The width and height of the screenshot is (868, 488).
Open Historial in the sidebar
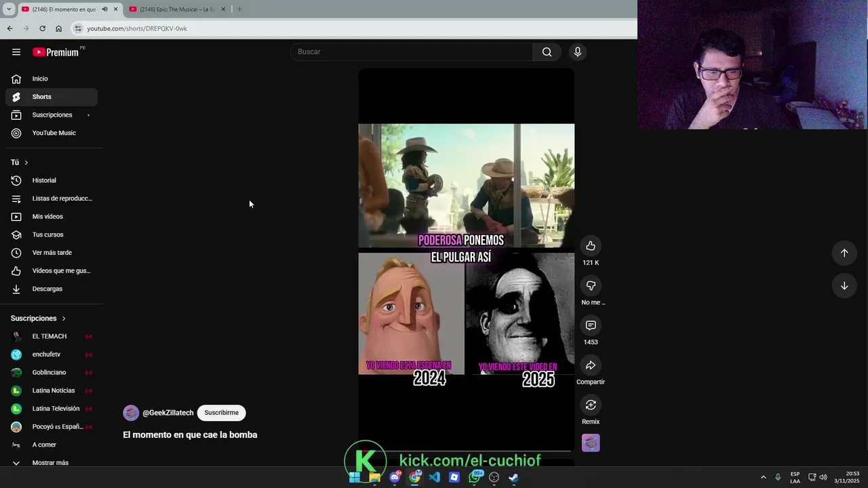(x=52, y=180)
